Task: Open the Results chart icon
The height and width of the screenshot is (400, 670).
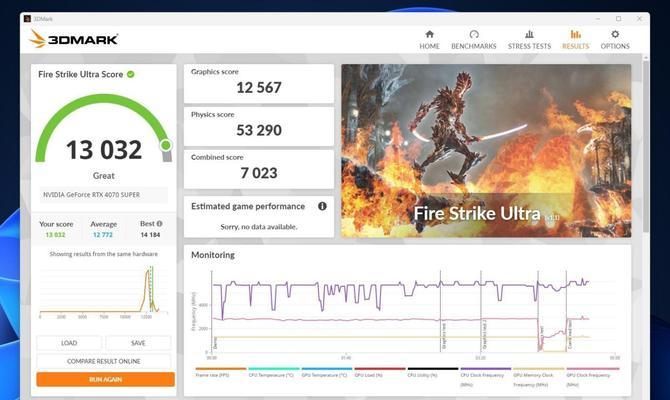Action: click(576, 34)
